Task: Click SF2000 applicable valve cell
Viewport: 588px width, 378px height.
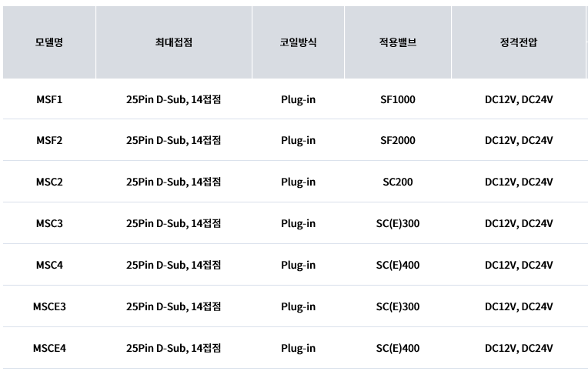Action: [397, 140]
